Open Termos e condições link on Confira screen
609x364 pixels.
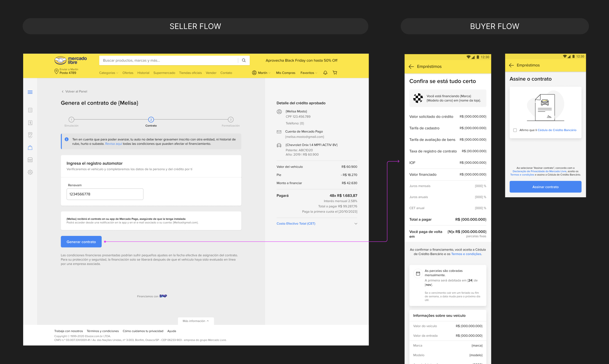466,254
